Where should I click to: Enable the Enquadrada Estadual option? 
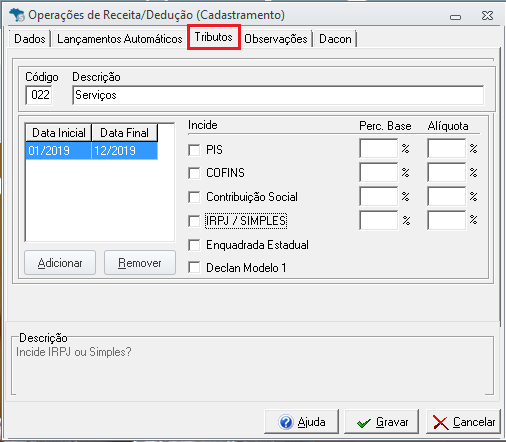point(194,245)
